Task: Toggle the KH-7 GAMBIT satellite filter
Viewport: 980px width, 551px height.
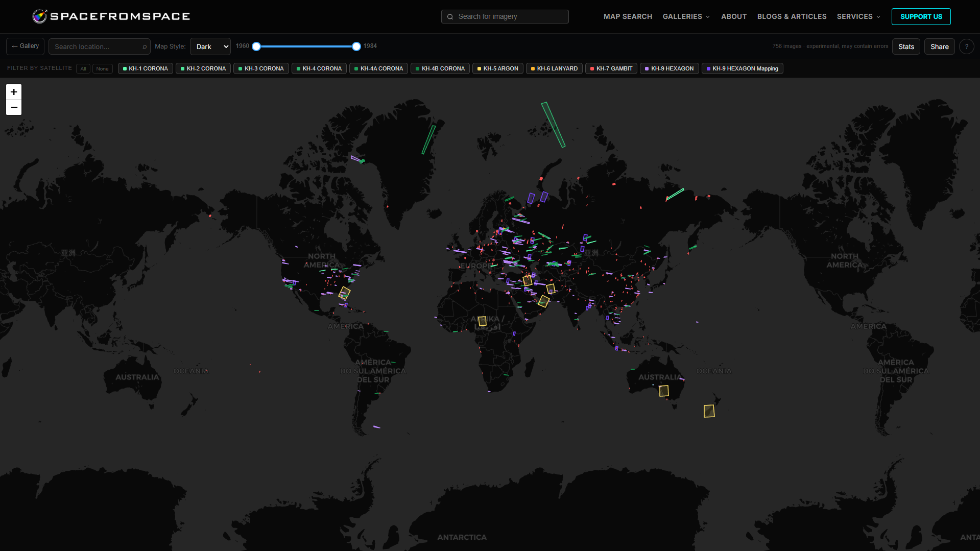Action: (x=611, y=68)
